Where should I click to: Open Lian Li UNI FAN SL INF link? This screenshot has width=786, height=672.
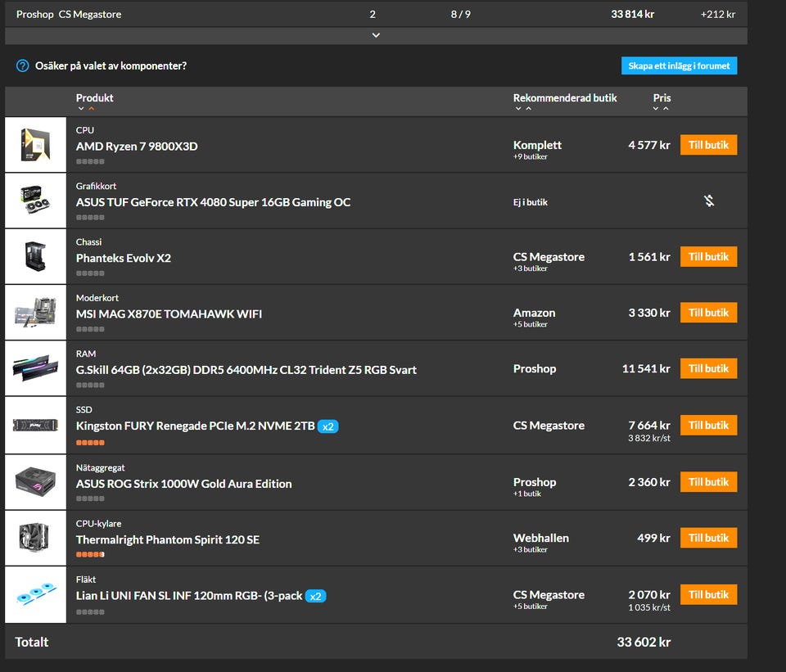pos(189,596)
